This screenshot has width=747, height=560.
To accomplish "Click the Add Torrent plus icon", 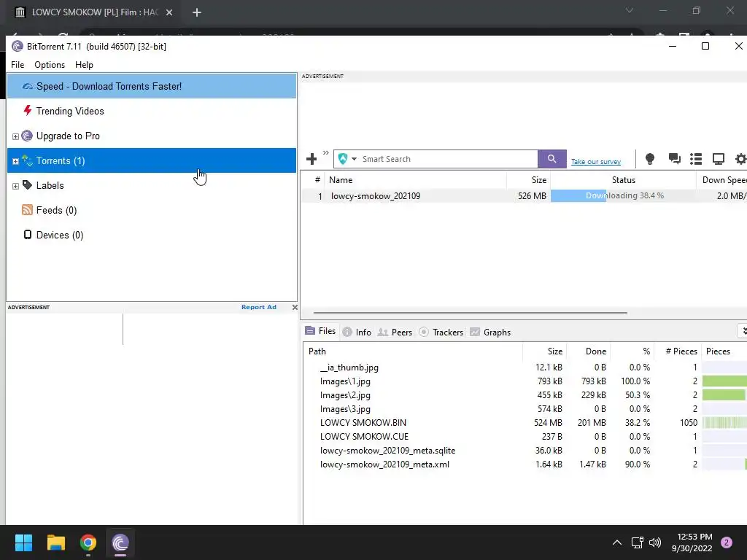I will [311, 159].
